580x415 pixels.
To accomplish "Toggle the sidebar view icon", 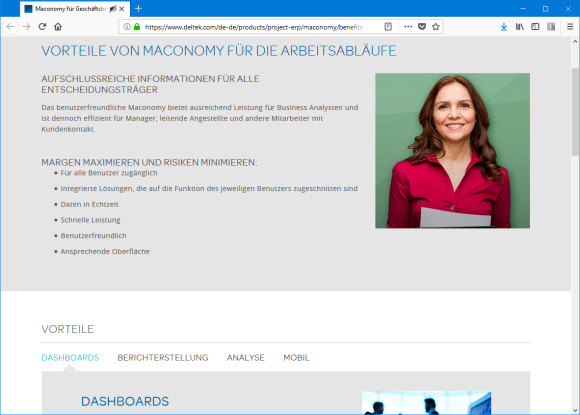I will pos(535,27).
